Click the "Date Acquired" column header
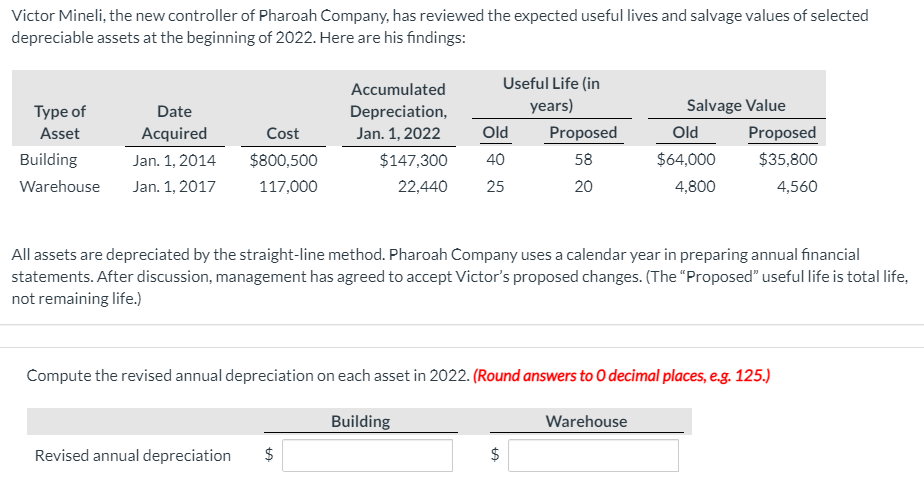The width and height of the screenshot is (924, 499). pos(174,122)
